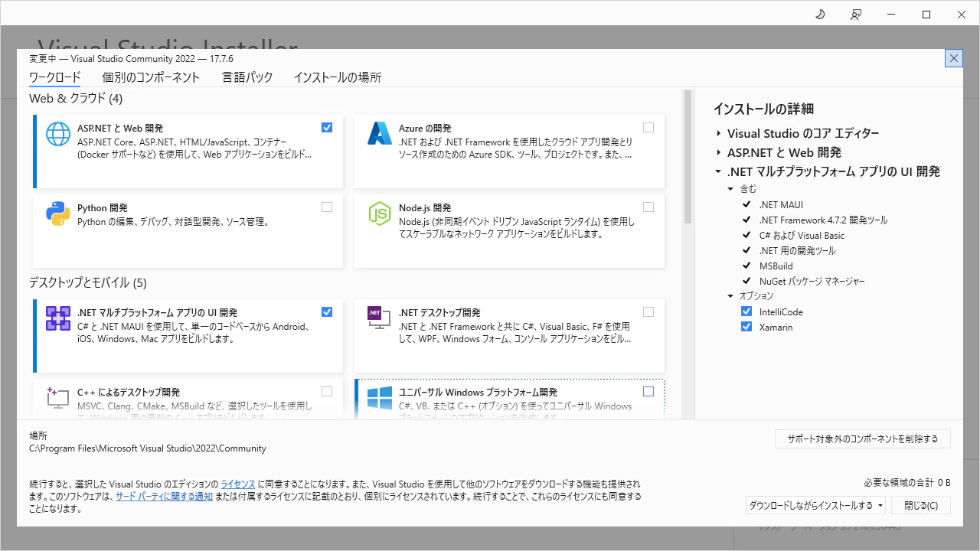Select the NuGet パッケージ マネージャー component
Viewport: 980px width, 551px height.
coord(812,281)
